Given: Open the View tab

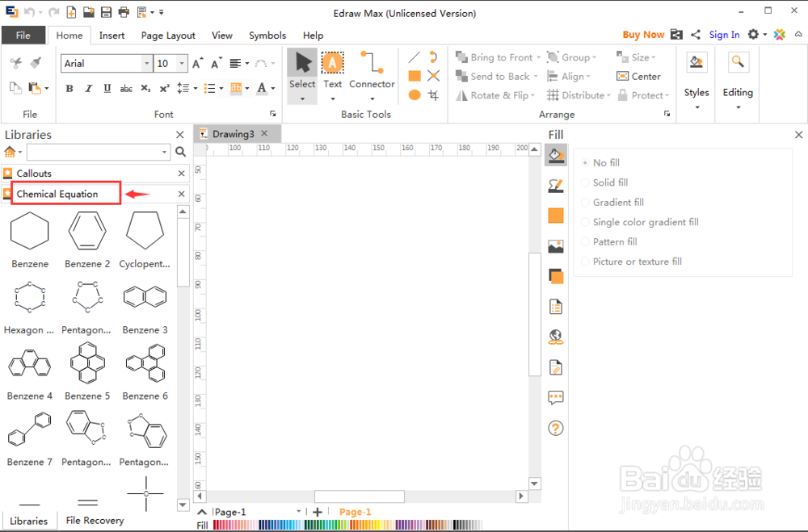Looking at the screenshot, I should [222, 35].
